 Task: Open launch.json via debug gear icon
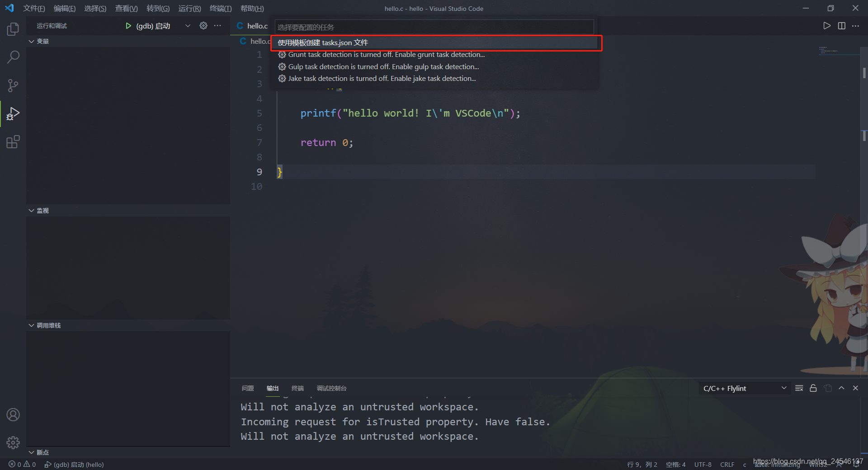[203, 26]
